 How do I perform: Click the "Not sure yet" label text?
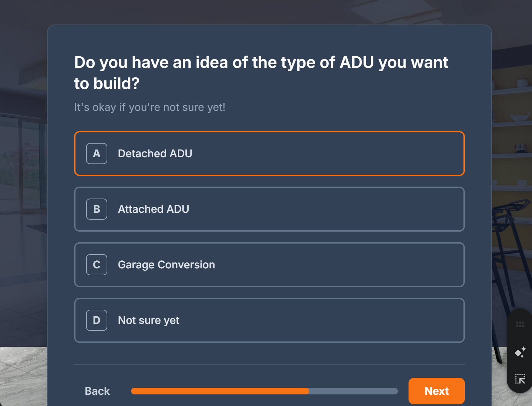[149, 320]
